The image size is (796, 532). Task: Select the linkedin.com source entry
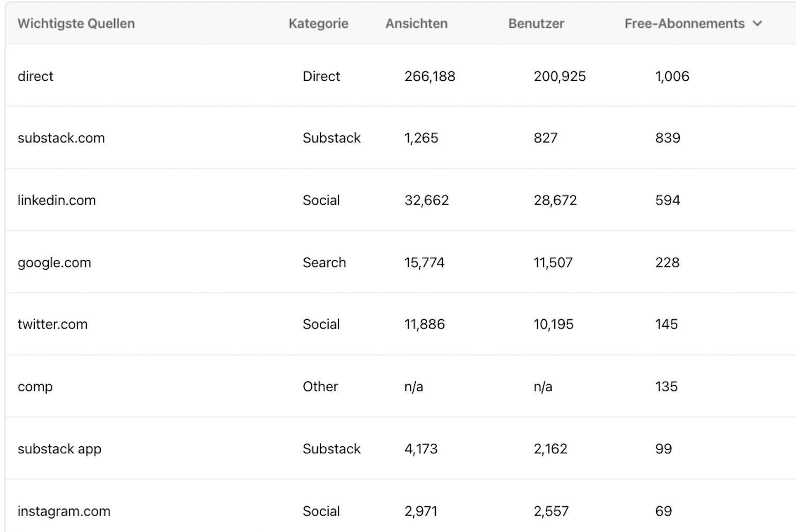tap(57, 200)
